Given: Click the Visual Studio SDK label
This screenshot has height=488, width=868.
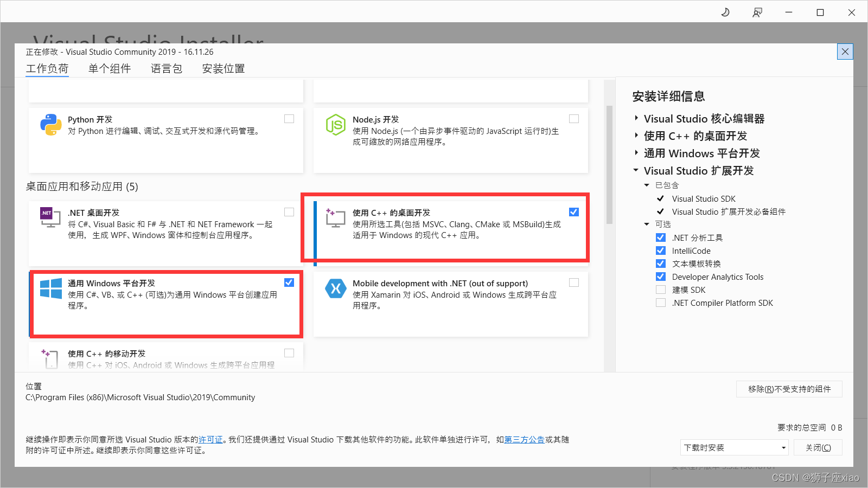Looking at the screenshot, I should click(704, 199).
